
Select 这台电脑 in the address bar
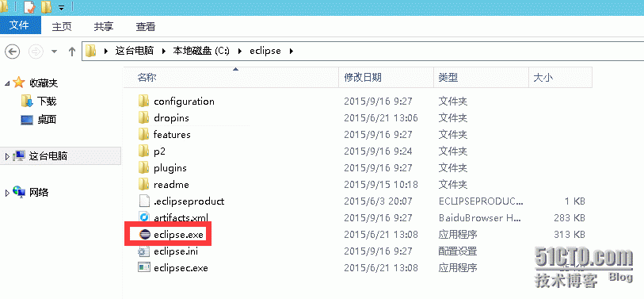(135, 51)
